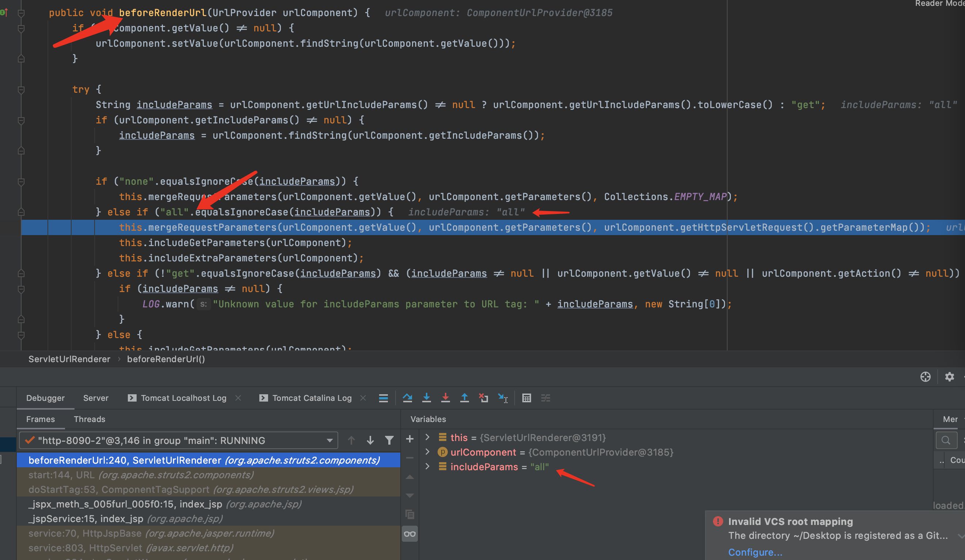Viewport: 965px width, 560px height.
Task: Click the Step Over debugger icon
Action: tap(408, 398)
